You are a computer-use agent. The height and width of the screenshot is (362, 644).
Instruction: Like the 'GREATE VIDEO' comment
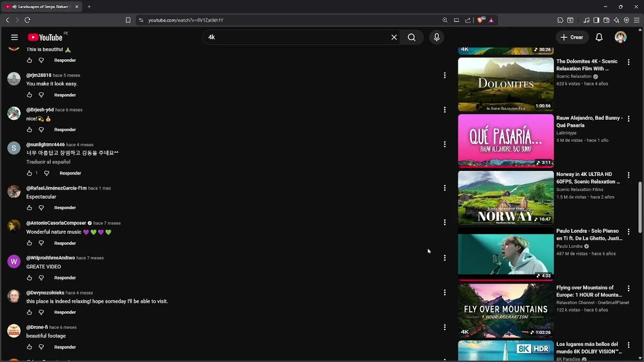coord(29,278)
